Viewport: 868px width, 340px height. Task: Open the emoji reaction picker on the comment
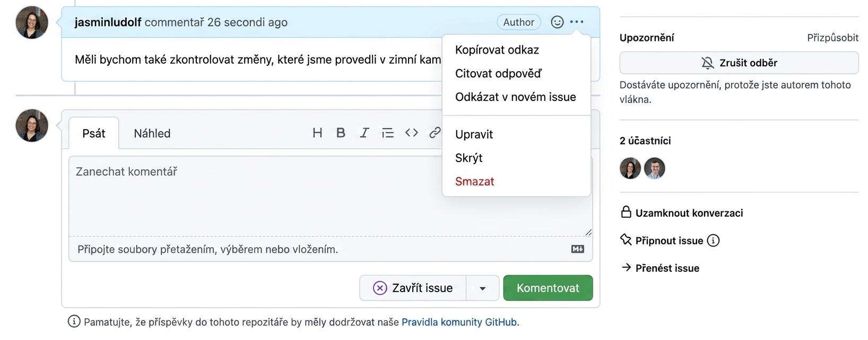point(557,22)
